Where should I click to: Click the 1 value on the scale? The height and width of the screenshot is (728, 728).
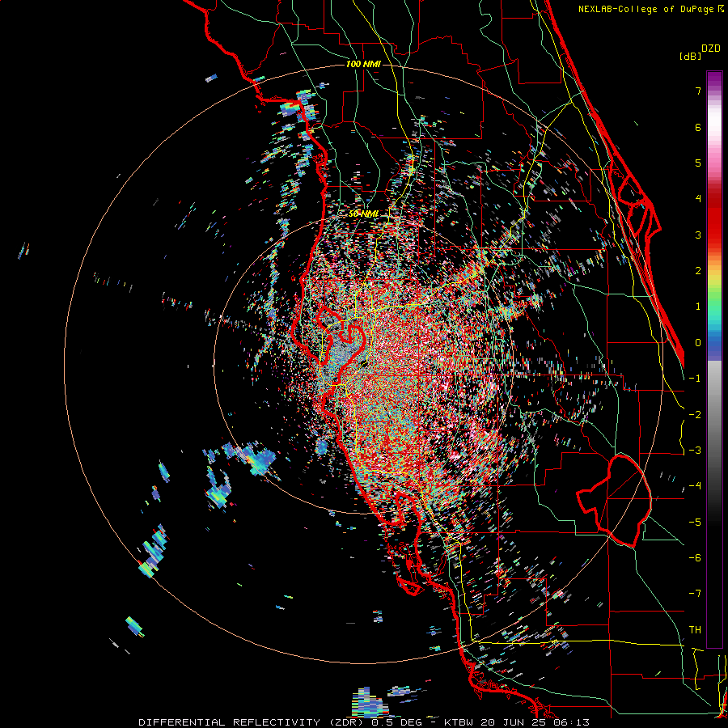point(698,307)
